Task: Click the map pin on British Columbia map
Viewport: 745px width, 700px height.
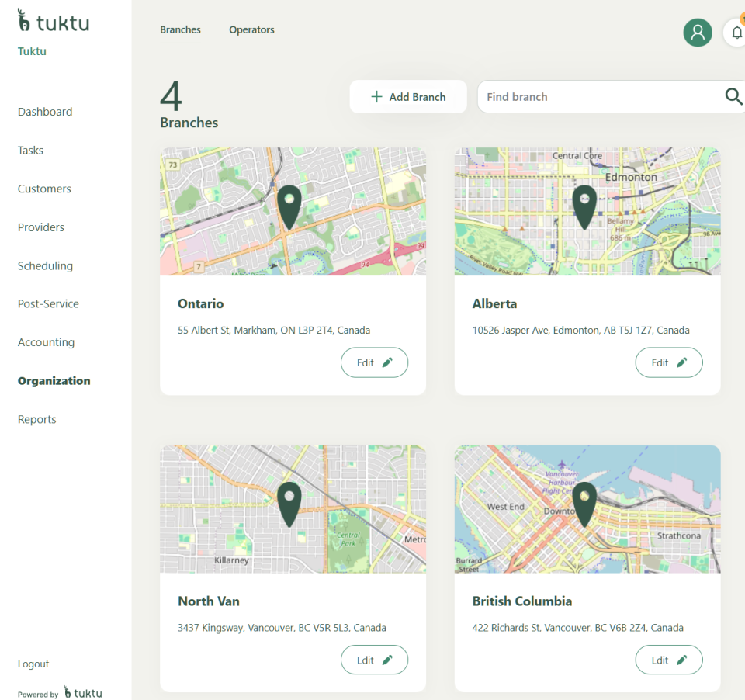Action: [584, 501]
